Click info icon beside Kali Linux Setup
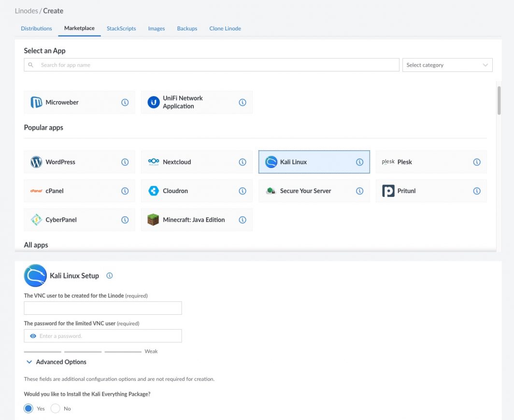514x420 pixels. [110, 276]
